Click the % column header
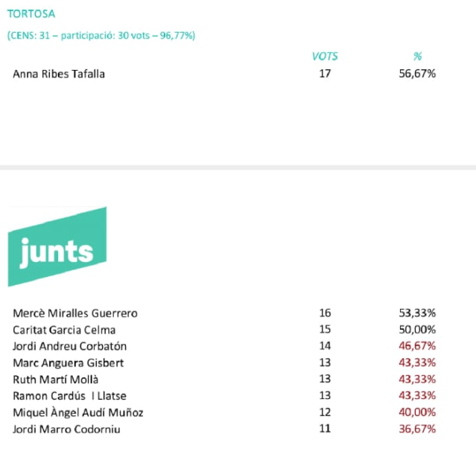476x463 pixels. click(417, 56)
